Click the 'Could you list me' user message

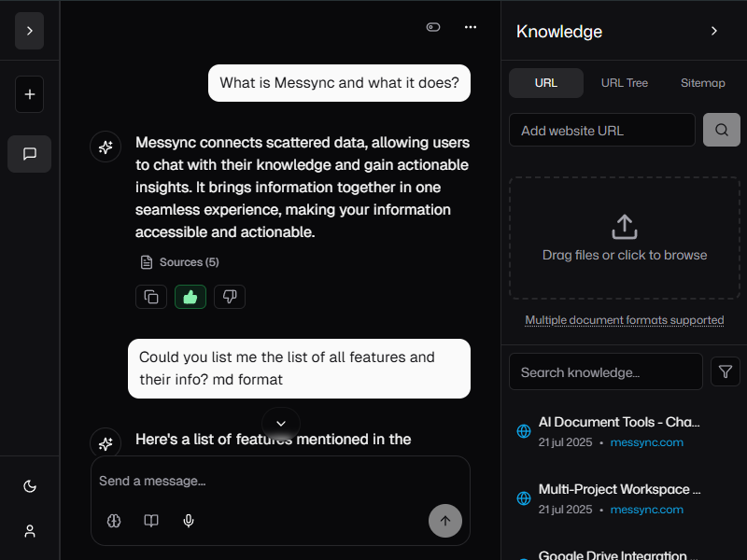coord(299,368)
